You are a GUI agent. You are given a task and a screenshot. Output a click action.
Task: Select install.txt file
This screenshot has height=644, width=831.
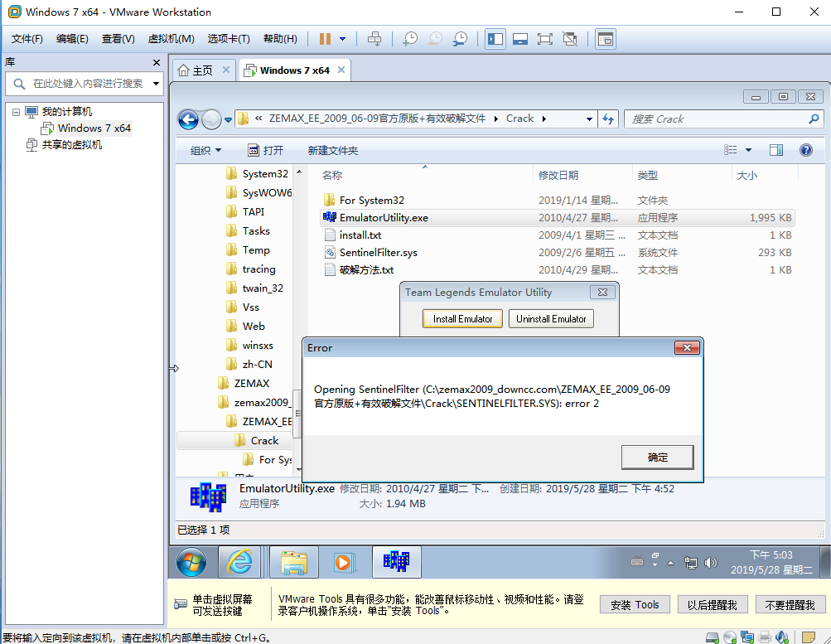[x=360, y=235]
